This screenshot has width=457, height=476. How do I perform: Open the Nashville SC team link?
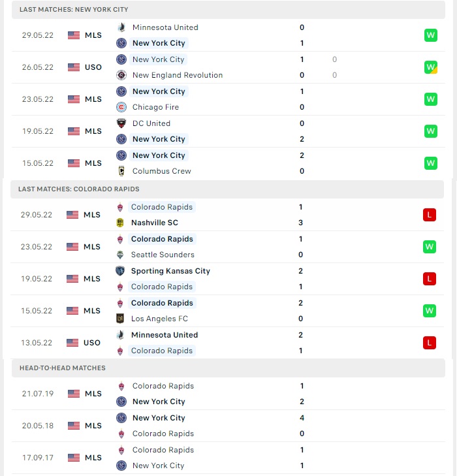(x=155, y=223)
